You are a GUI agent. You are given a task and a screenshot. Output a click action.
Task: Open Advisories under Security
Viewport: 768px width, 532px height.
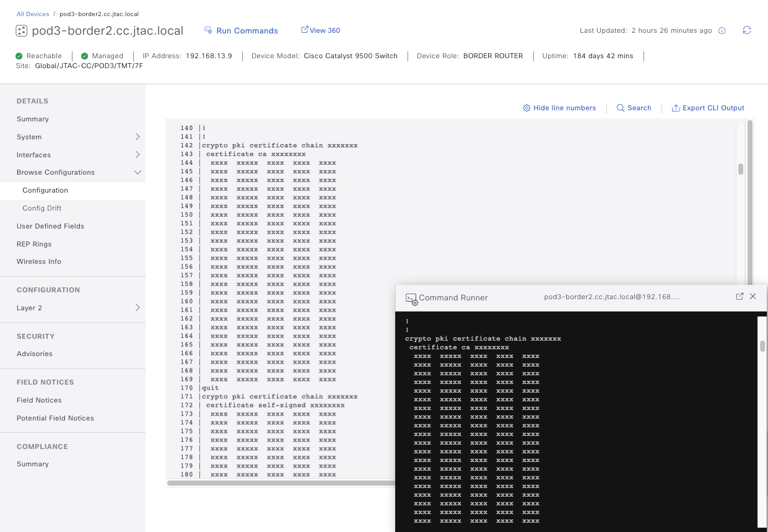(x=35, y=354)
